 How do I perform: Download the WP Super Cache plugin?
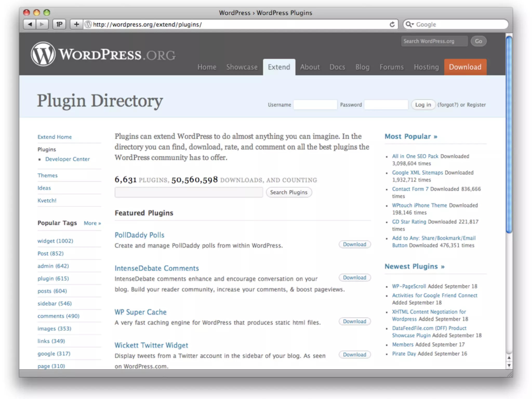pos(354,322)
